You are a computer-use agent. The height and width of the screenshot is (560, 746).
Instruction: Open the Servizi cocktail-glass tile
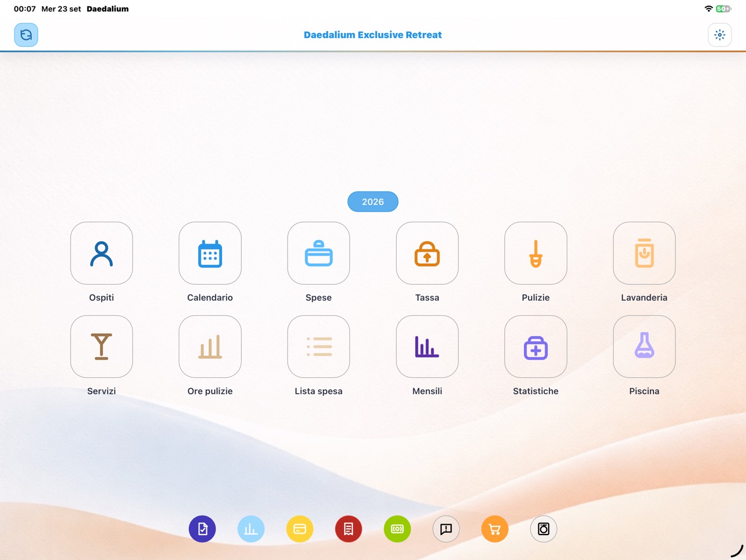101,347
